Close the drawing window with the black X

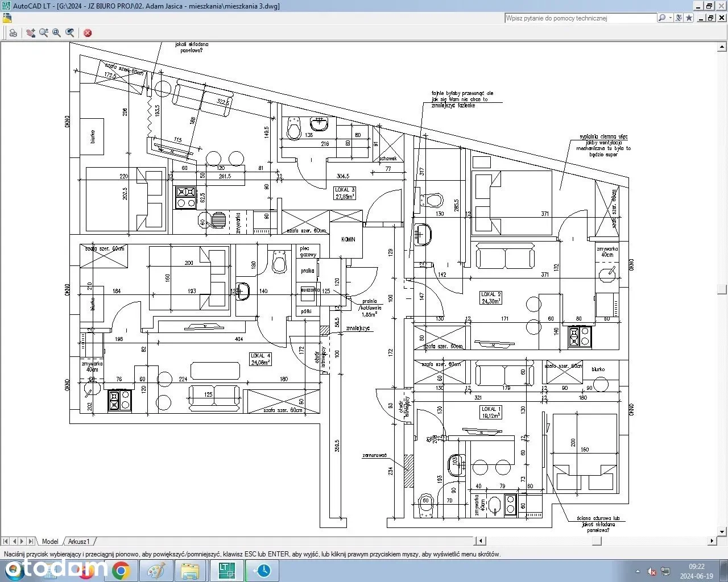(x=721, y=18)
